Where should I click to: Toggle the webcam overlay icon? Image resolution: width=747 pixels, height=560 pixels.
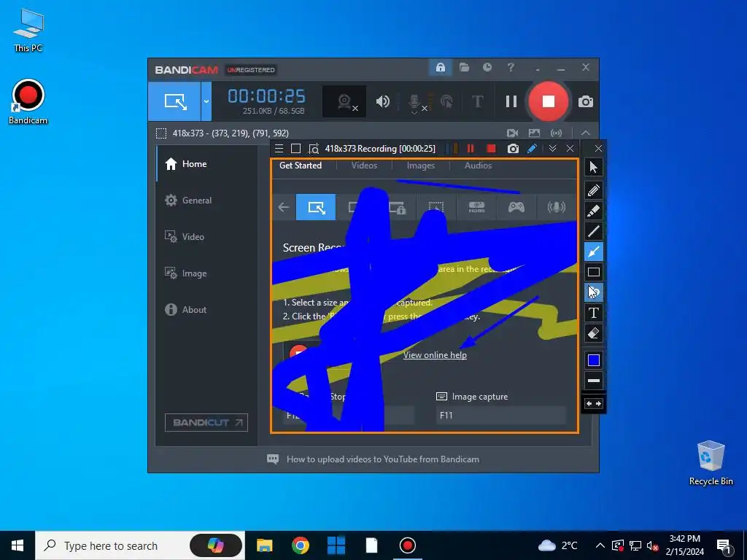(344, 101)
